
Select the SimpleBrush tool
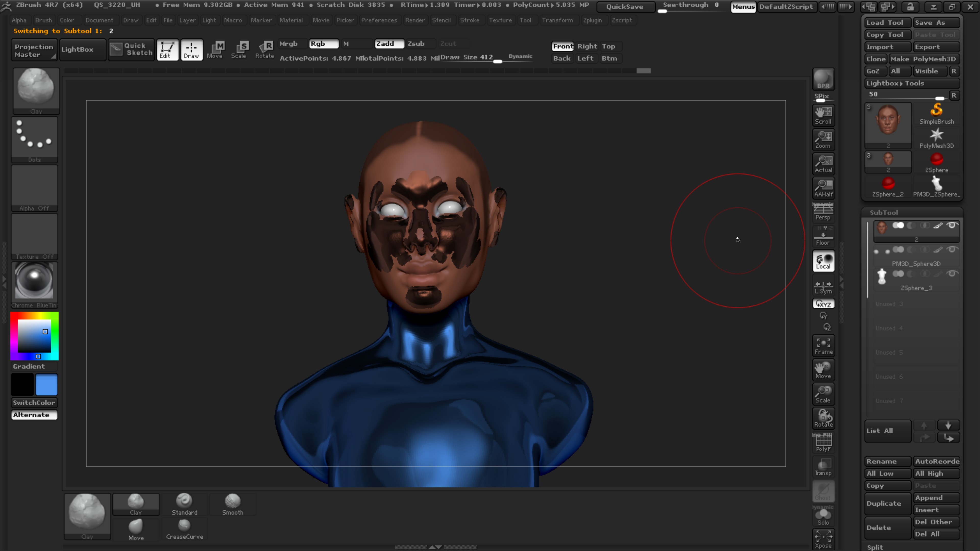click(x=937, y=114)
